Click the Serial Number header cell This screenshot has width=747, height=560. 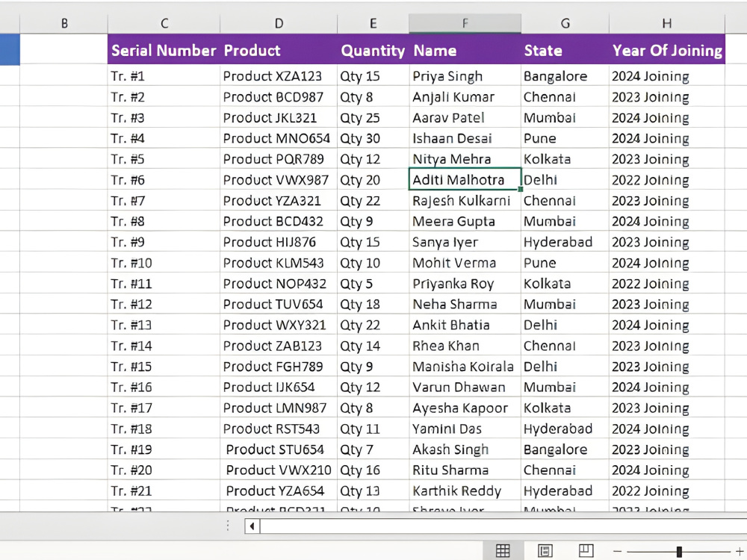click(164, 50)
